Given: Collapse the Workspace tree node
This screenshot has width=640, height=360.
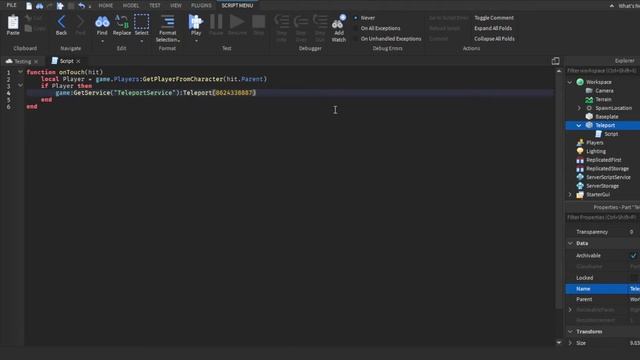Looking at the screenshot, I should coord(570,82).
